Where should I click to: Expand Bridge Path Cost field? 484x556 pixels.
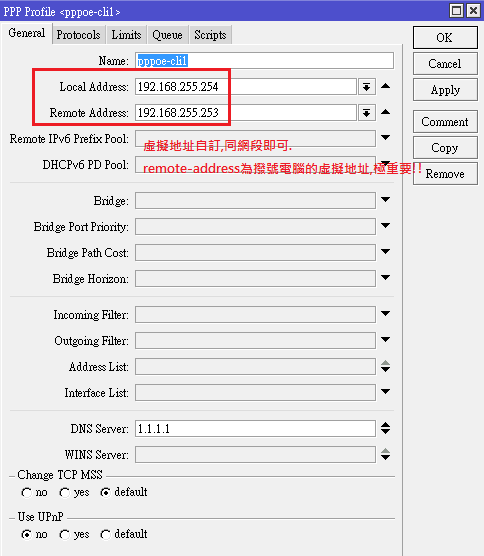[385, 252]
